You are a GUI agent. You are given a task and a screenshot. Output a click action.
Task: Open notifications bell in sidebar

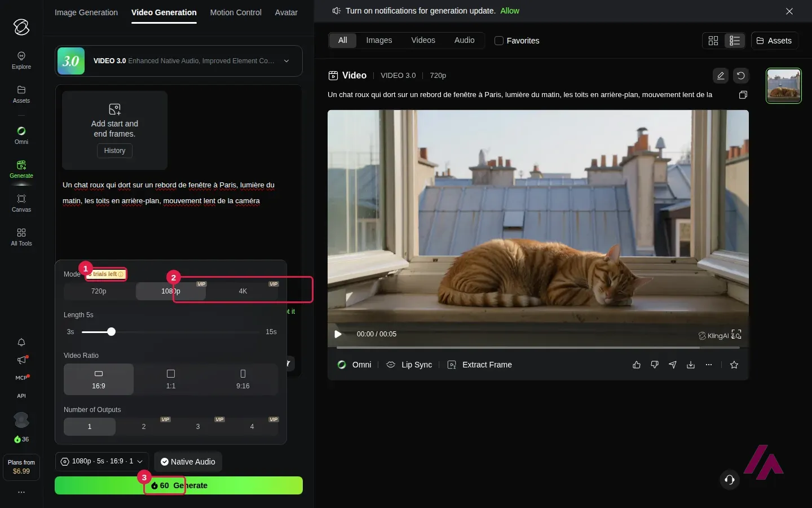pos(21,343)
